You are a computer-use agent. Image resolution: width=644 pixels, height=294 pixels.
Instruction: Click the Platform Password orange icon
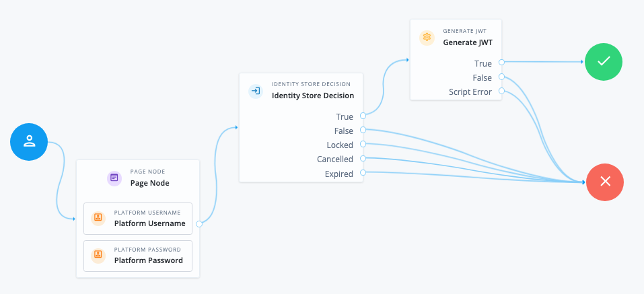[x=98, y=255]
